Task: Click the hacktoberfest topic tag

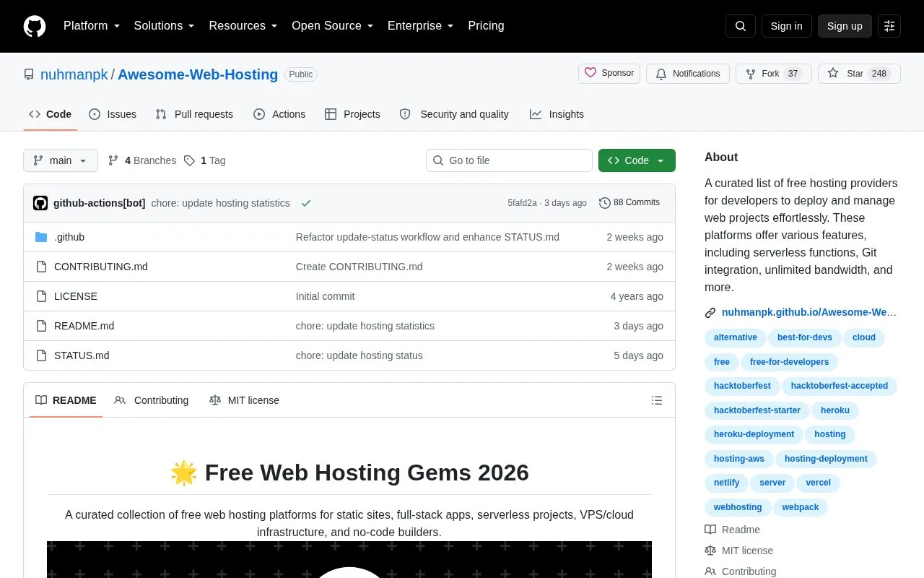Action: coord(742,386)
